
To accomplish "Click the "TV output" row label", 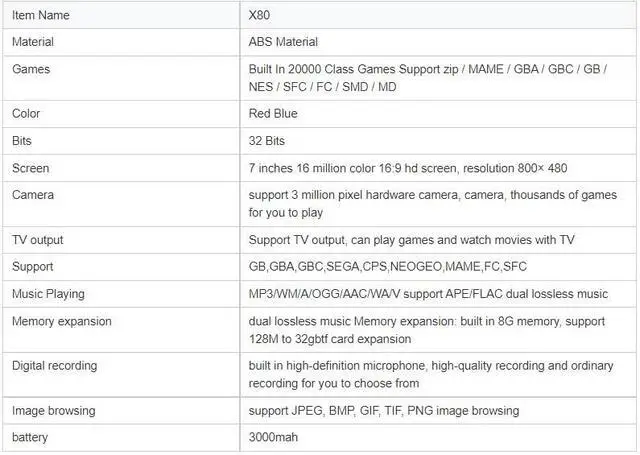I will coord(38,240).
